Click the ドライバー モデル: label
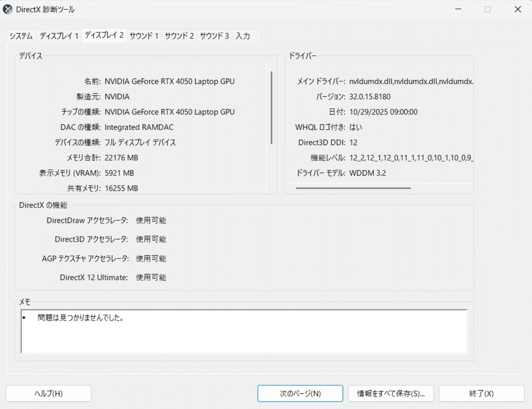The width and height of the screenshot is (532, 409). pyautogui.click(x=321, y=173)
